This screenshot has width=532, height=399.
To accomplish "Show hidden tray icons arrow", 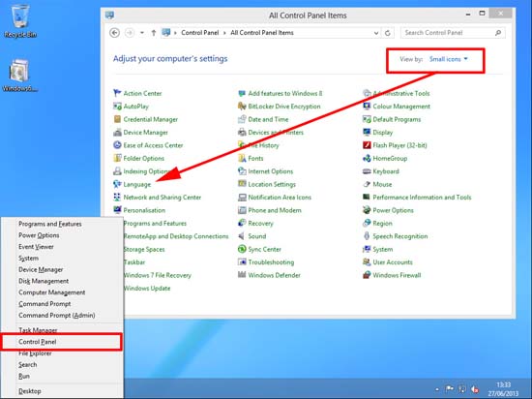I will [437, 389].
